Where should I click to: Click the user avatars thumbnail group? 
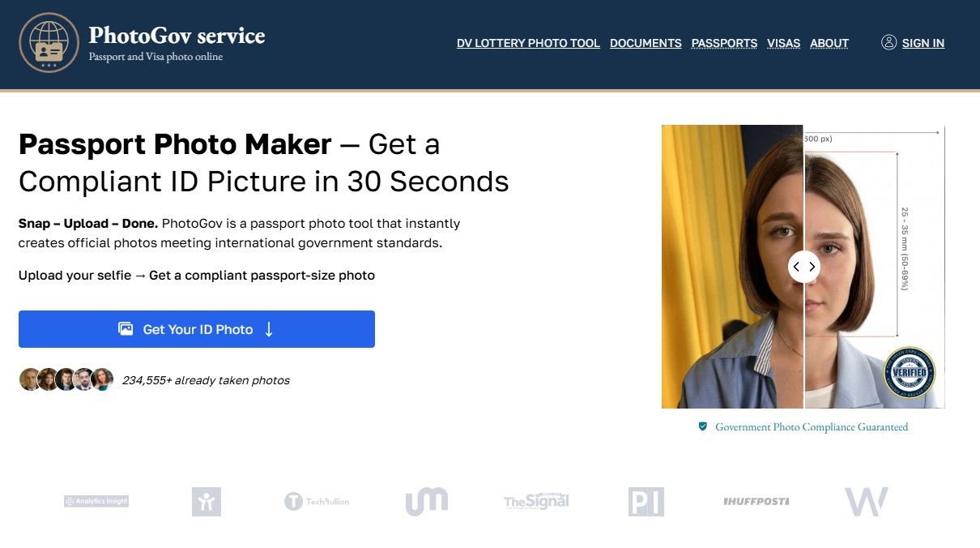pos(66,379)
